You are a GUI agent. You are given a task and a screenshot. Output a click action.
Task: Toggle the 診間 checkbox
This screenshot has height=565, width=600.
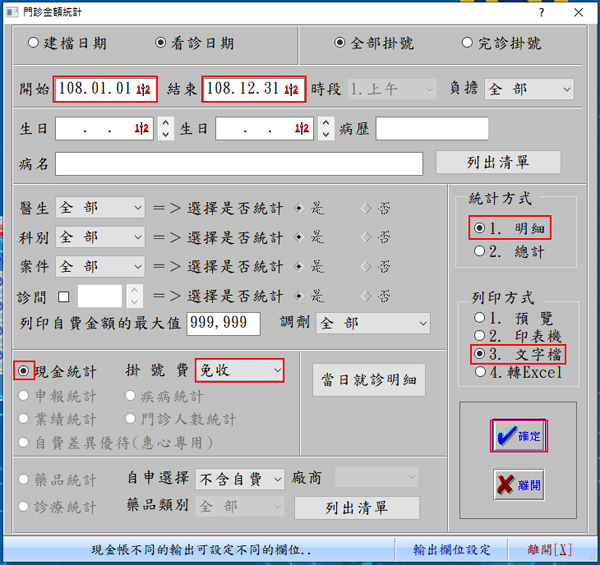[x=64, y=296]
